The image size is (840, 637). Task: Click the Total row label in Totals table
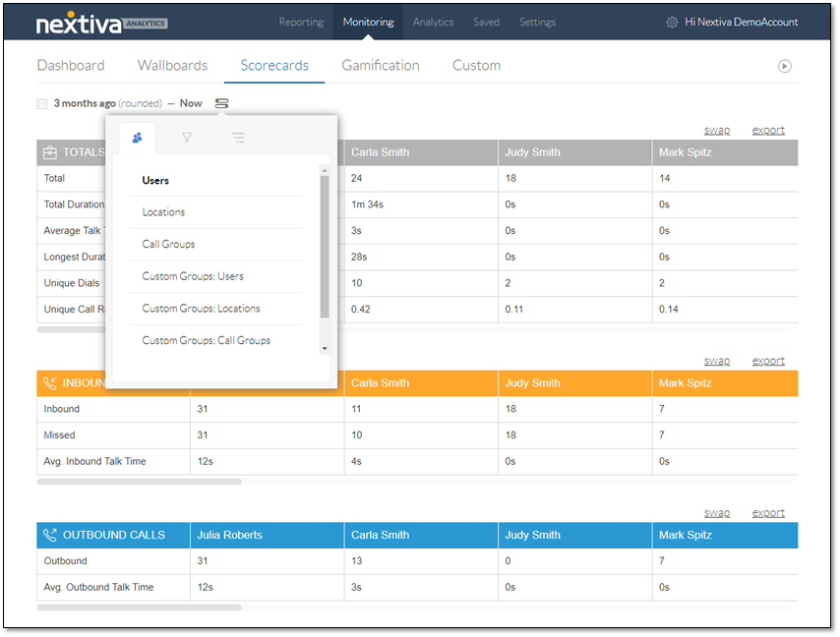(x=54, y=178)
